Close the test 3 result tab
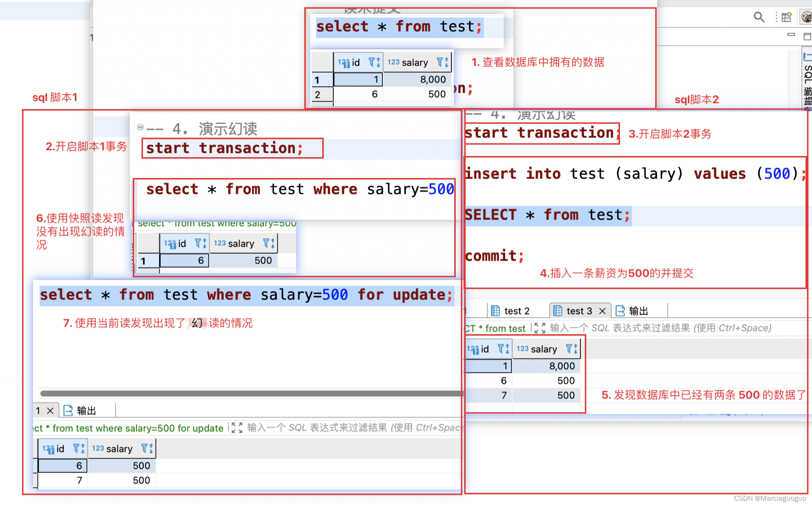 pos(602,311)
